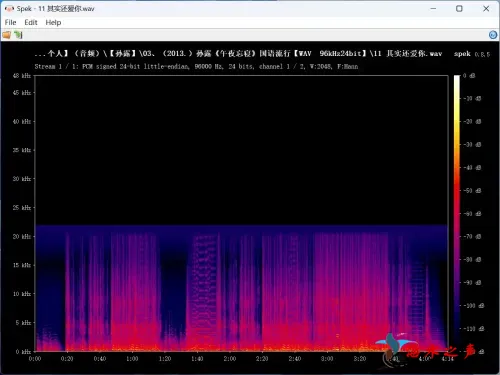The width and height of the screenshot is (500, 375).
Task: Click the 0 dB label at the scale top
Action: (x=469, y=76)
